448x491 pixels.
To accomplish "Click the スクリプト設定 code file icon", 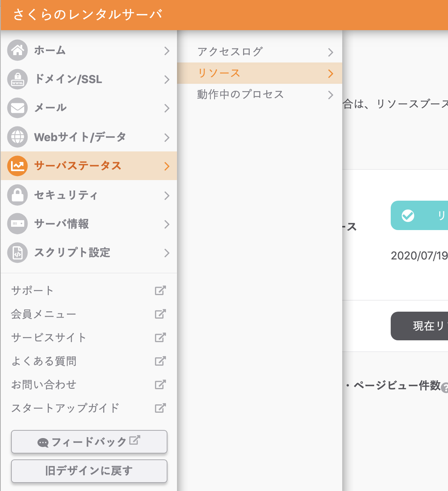I will coord(17,252).
